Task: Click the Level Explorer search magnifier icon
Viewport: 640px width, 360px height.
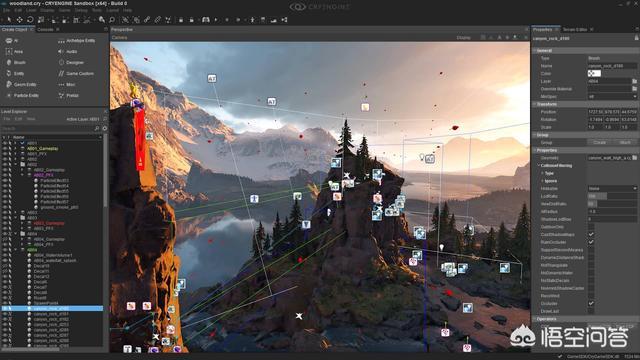Action: pos(97,128)
